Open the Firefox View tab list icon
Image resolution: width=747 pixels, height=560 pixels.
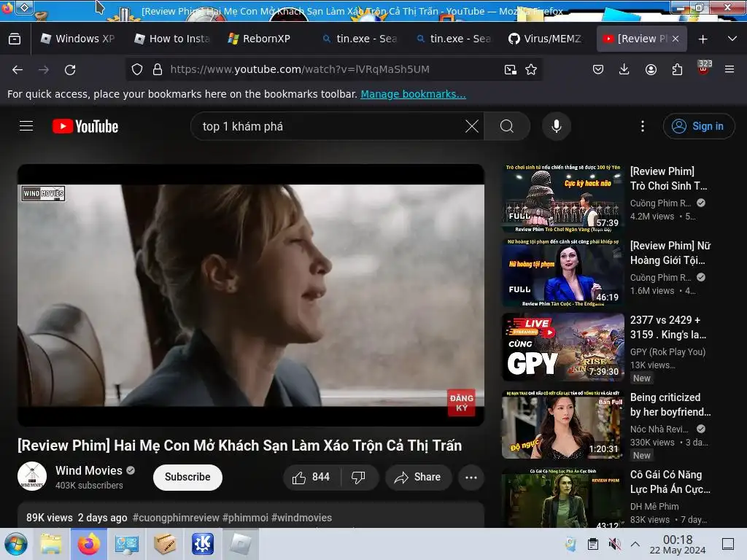(x=15, y=39)
